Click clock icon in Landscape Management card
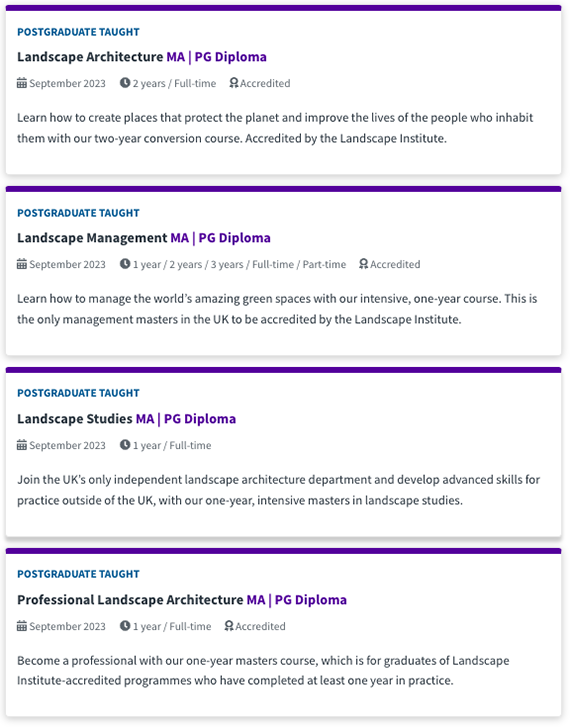The image size is (570, 727). pyautogui.click(x=125, y=264)
